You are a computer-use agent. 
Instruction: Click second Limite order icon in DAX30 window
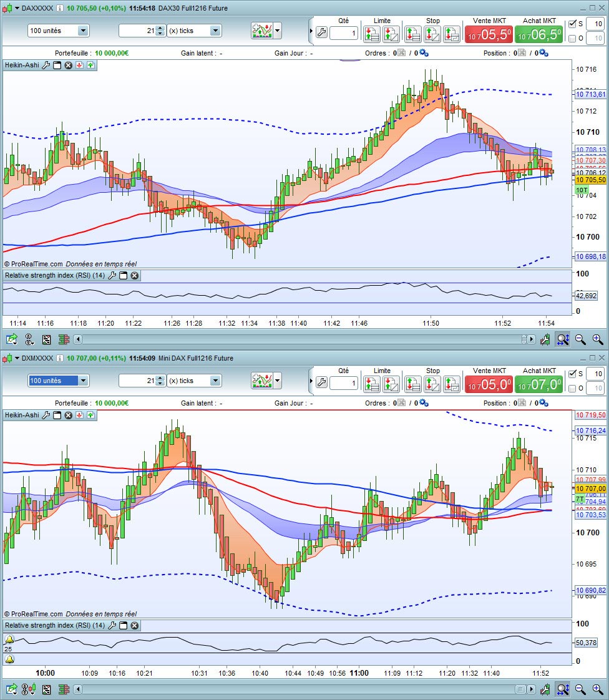[x=391, y=34]
